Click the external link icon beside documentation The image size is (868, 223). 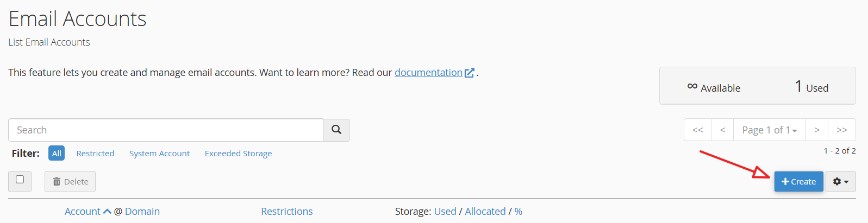click(470, 73)
